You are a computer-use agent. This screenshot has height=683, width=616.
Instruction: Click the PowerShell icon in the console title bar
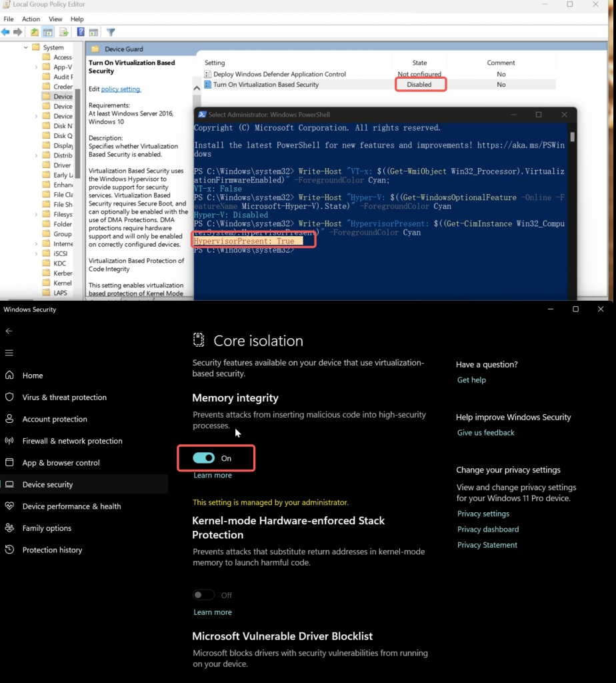202,115
